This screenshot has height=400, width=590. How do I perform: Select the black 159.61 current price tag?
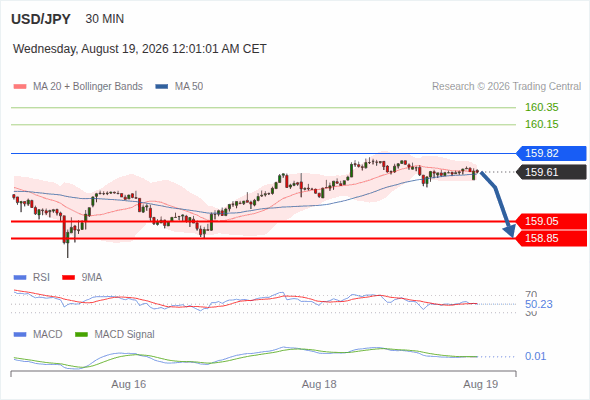coord(551,172)
